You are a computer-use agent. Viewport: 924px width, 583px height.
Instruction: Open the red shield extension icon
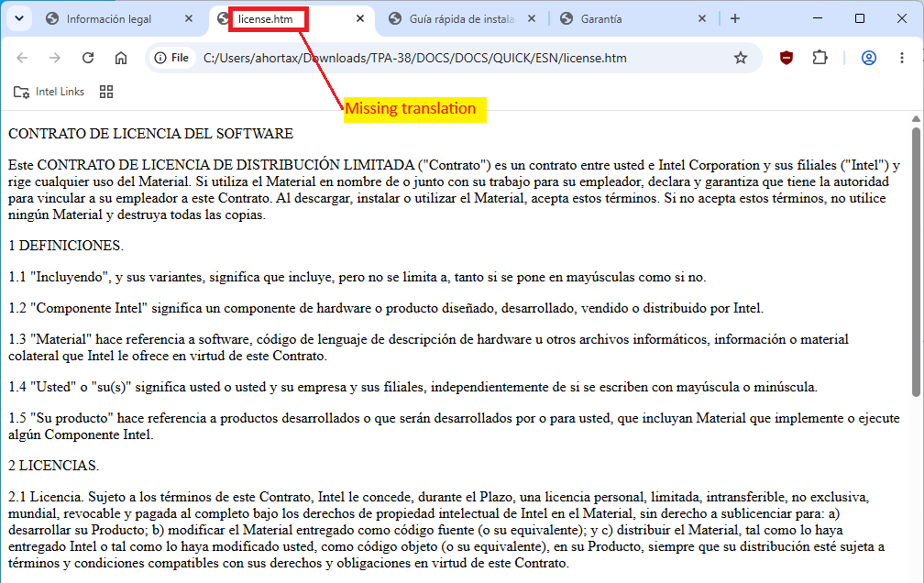786,58
